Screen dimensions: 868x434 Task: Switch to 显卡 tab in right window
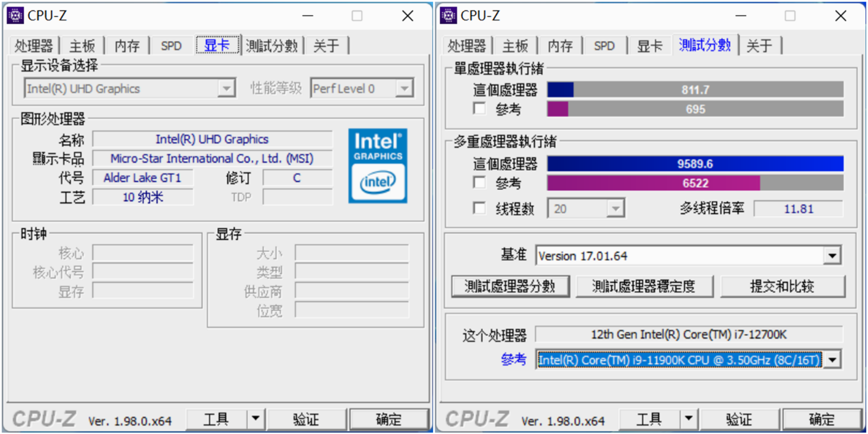coord(649,46)
